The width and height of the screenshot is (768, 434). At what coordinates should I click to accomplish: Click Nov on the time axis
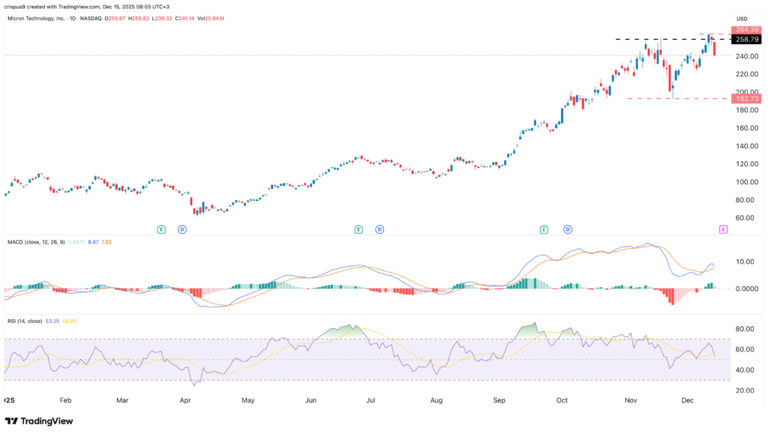[631, 401]
